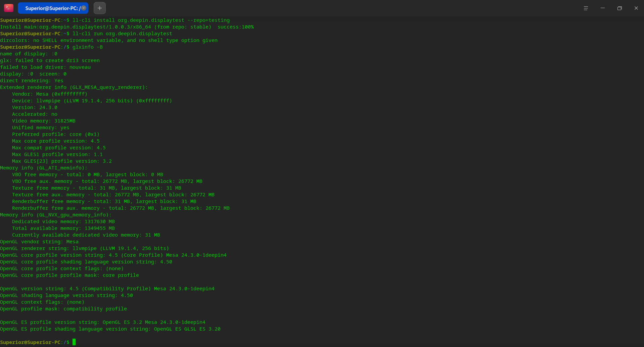Click 'Max GLES[23] profile version: 3.2'
The height and width of the screenshot is (347, 644).
(62, 161)
